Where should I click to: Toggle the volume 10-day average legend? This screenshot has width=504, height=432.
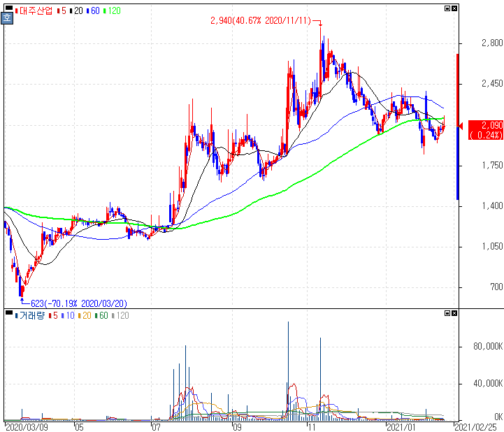(x=68, y=316)
